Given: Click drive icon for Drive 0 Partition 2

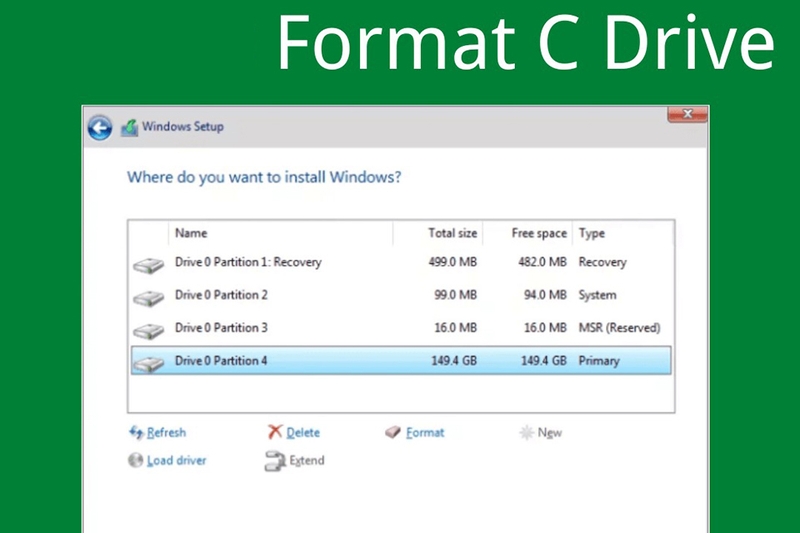Looking at the screenshot, I should coord(148,298).
